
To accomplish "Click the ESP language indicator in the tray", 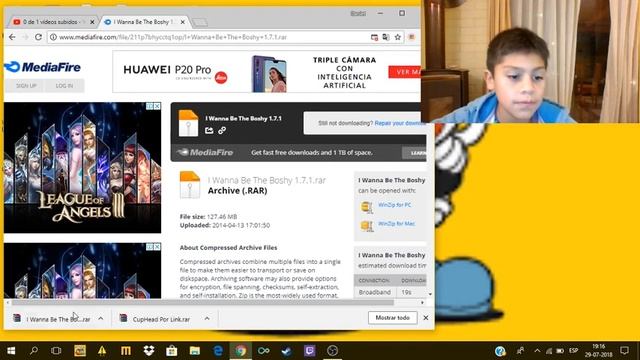I will [573, 351].
